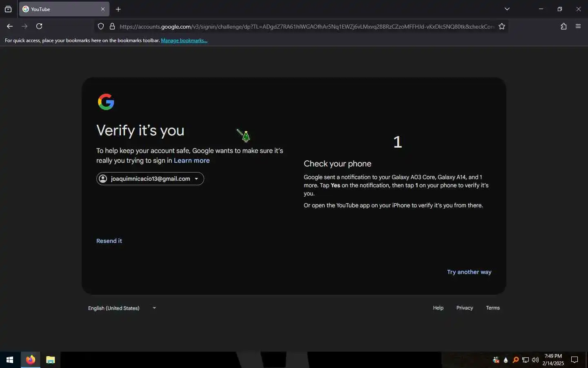Open the list all tabs chevron

(x=507, y=9)
